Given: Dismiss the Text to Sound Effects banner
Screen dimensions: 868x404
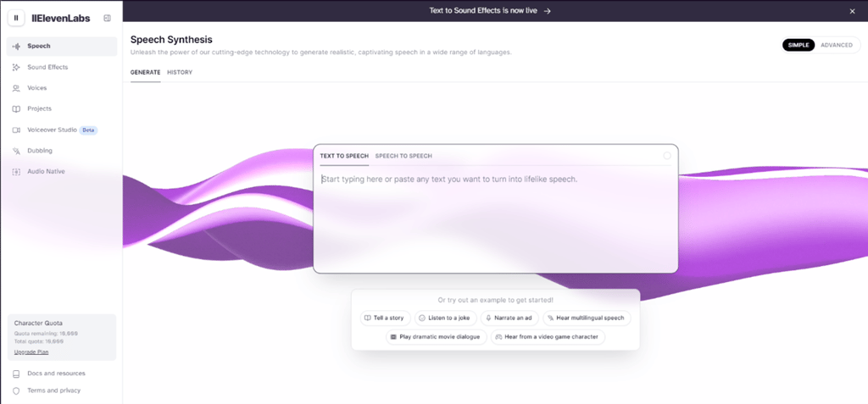Looking at the screenshot, I should 852,11.
